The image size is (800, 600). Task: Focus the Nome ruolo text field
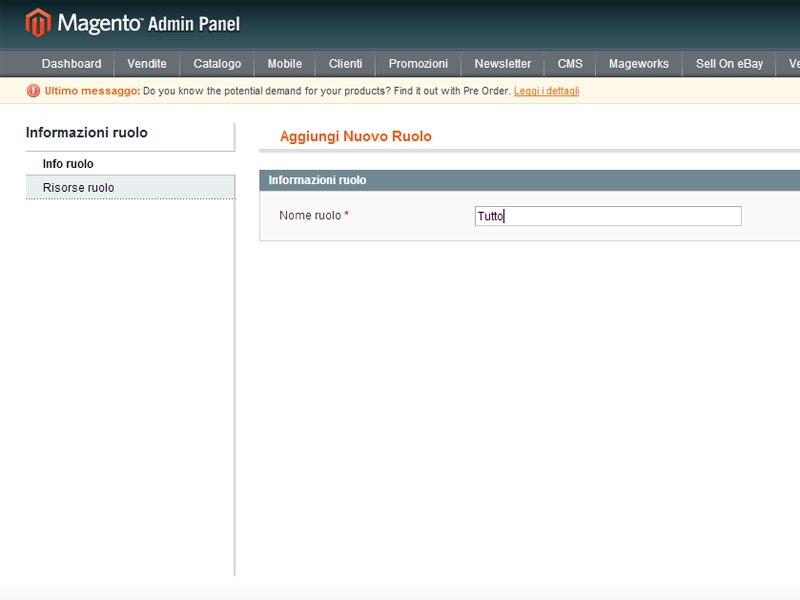coord(608,216)
